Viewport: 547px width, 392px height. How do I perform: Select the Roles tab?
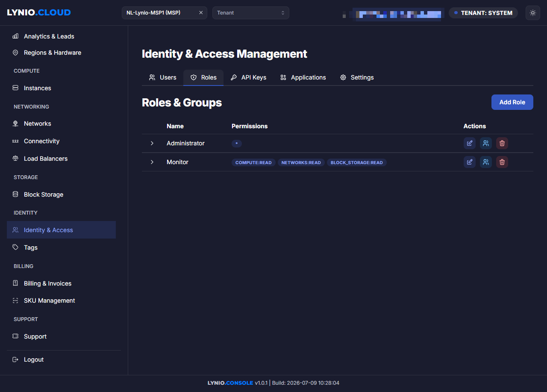pos(203,77)
